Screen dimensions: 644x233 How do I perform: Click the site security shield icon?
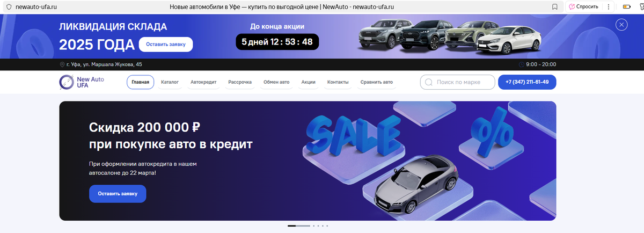(8, 7)
